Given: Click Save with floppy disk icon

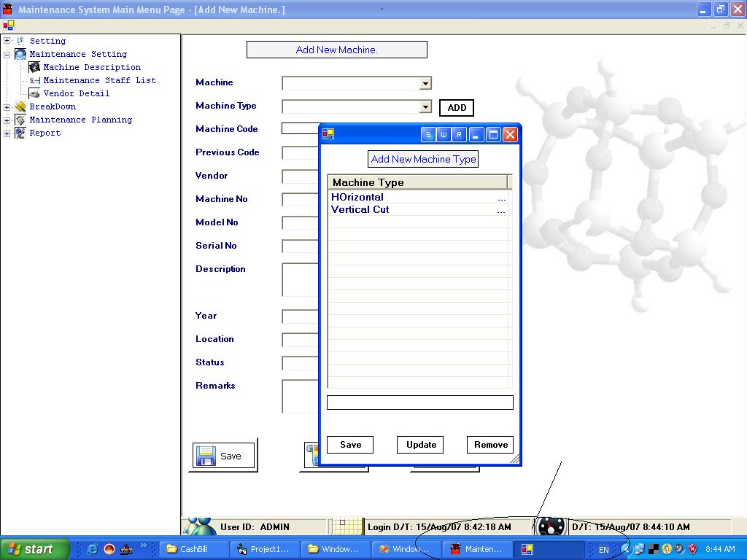Looking at the screenshot, I should (223, 456).
